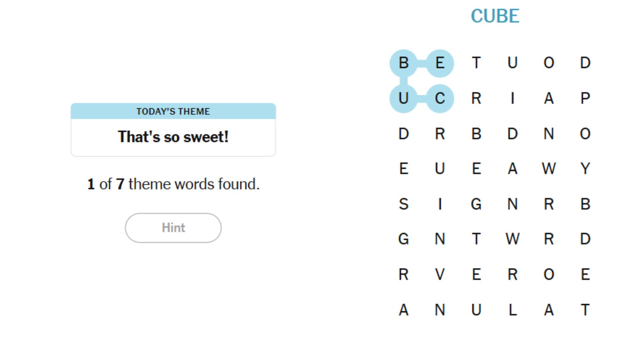Image resolution: width=644 pixels, height=362 pixels.
Task: Click the "That's so sweet!" theme text
Action: [173, 137]
